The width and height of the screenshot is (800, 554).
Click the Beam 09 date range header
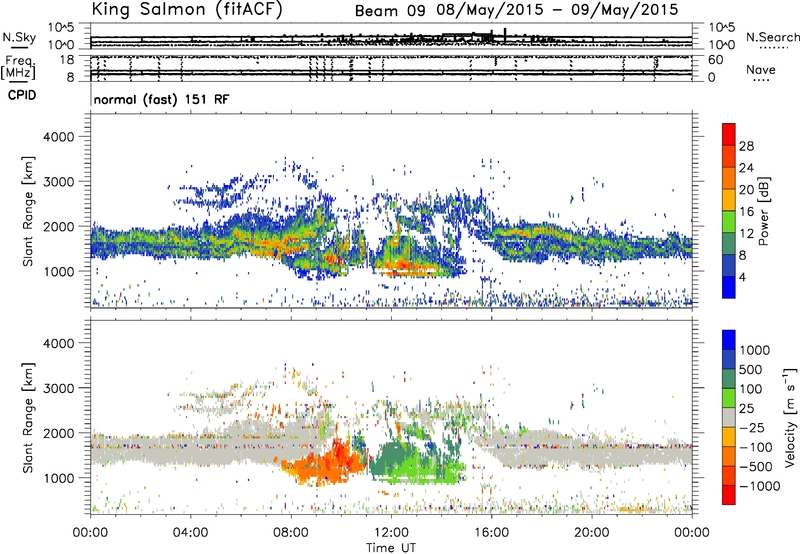tap(516, 10)
